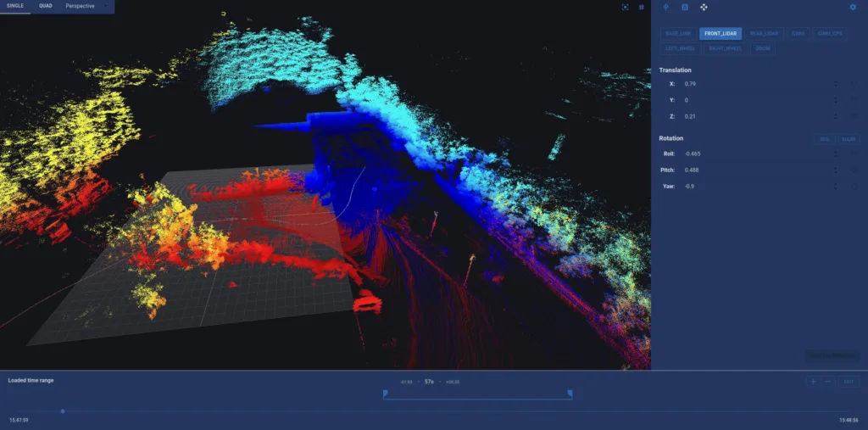This screenshot has height=430, width=868.
Task: Click the RIGHT_WHEEL frame button
Action: 724,48
